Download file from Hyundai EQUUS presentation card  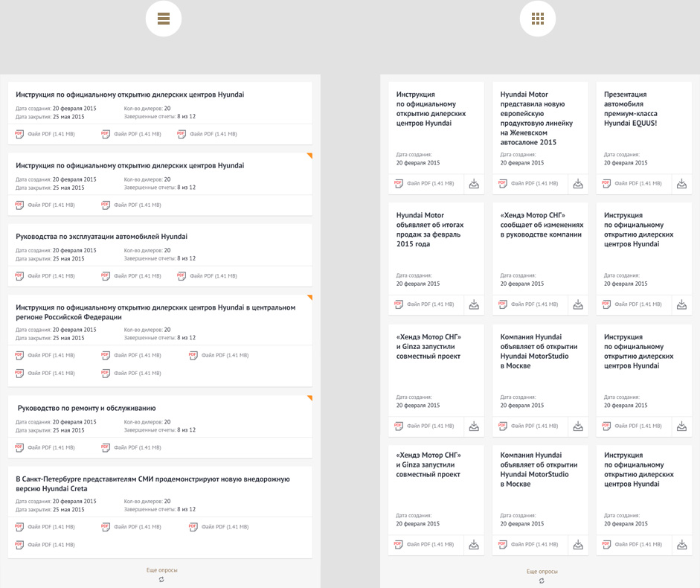pos(682,184)
